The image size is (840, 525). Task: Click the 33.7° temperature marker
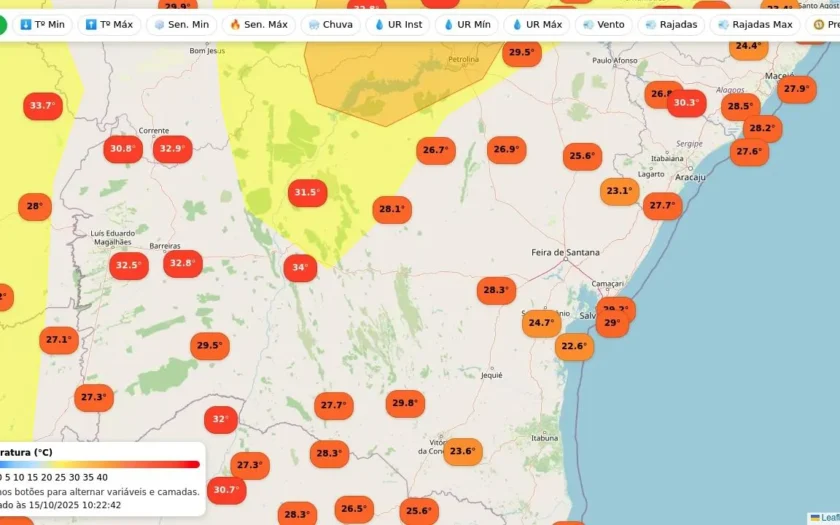click(x=43, y=106)
